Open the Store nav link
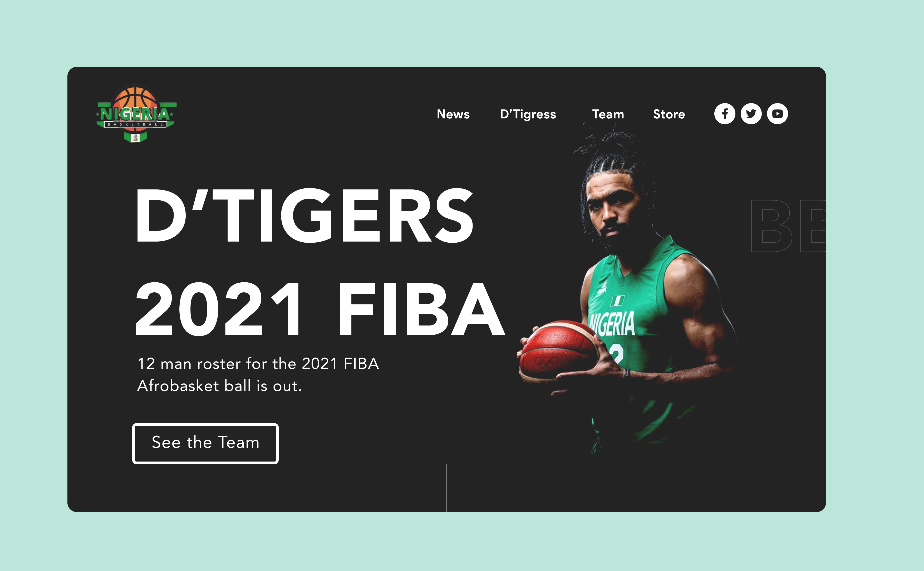 [669, 114]
